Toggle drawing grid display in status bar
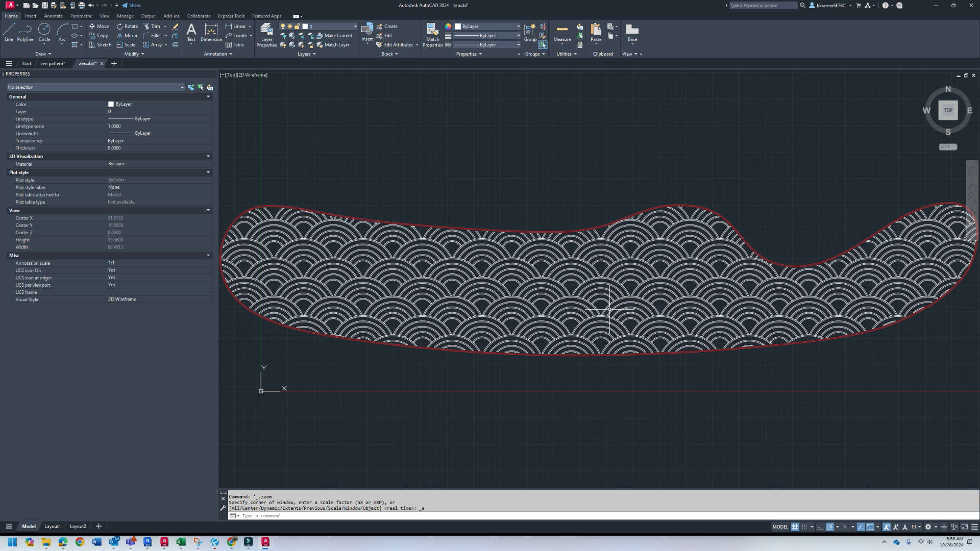Image resolution: width=980 pixels, height=551 pixels. (795, 527)
